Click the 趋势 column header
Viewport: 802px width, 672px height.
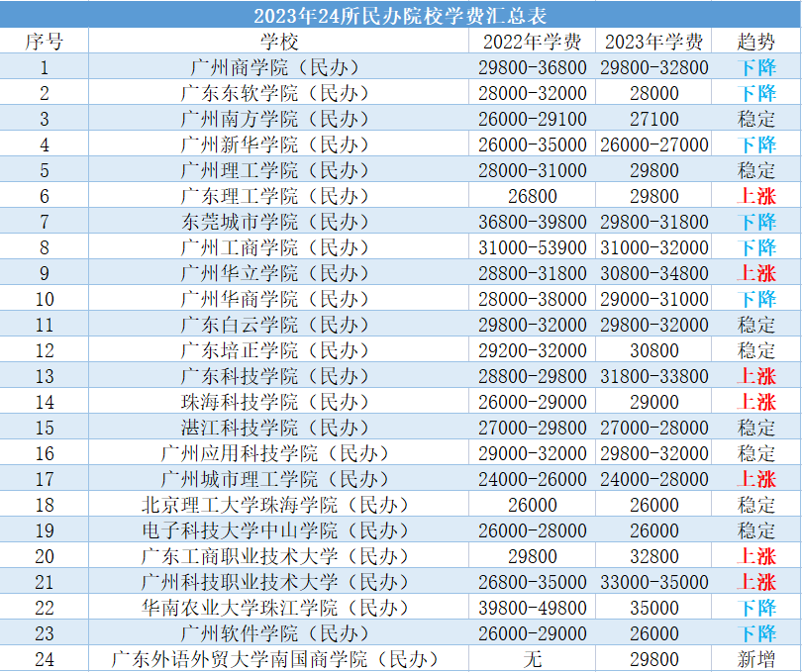(756, 42)
